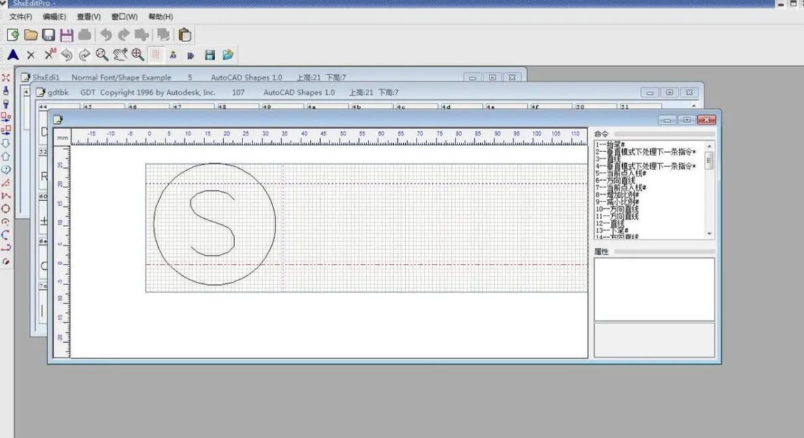Select the circle tool in left toolbar
Image resolution: width=804 pixels, height=438 pixels.
click(7, 208)
